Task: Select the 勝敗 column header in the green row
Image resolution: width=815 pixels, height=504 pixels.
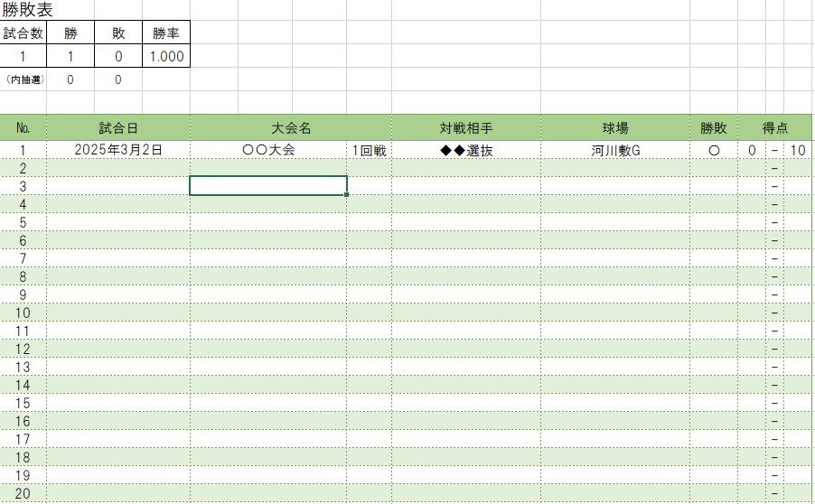Action: [714, 128]
